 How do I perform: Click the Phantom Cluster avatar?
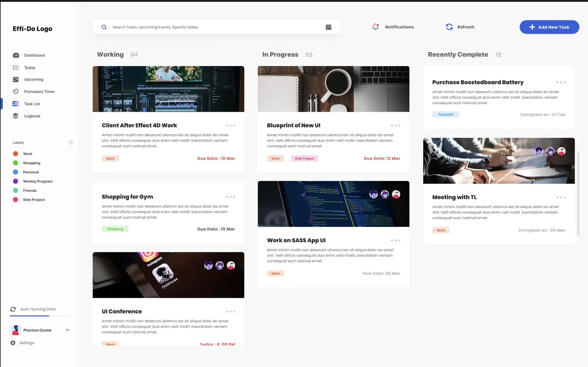click(16, 330)
